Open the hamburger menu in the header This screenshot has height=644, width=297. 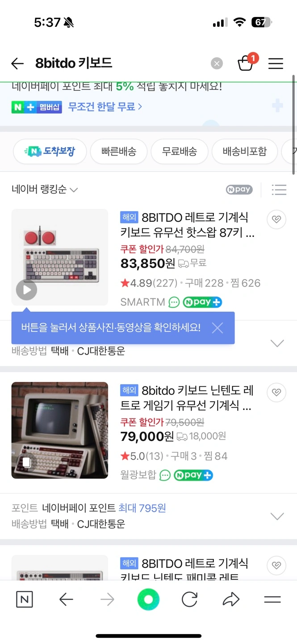pyautogui.click(x=276, y=64)
